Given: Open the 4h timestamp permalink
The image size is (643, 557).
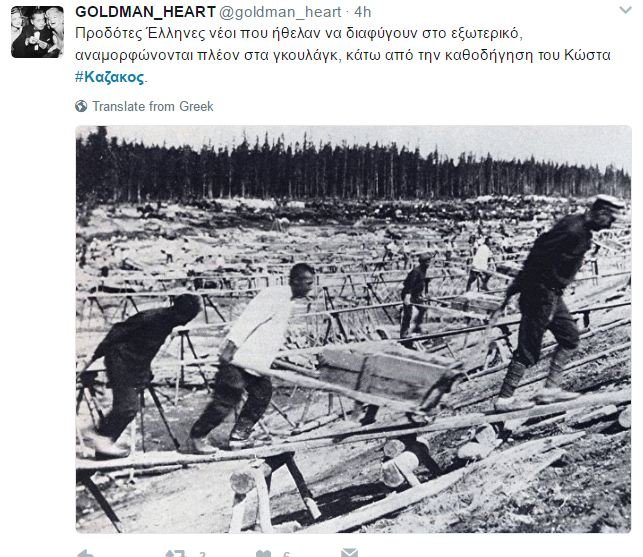Looking at the screenshot, I should pos(363,12).
